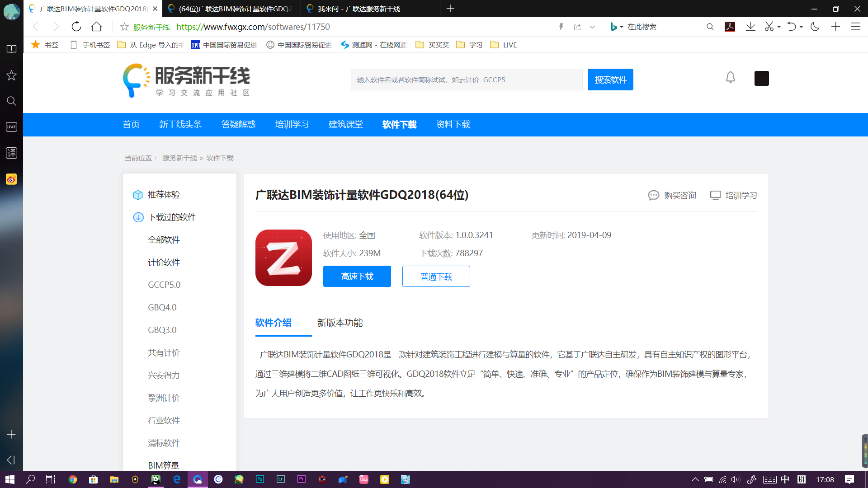This screenshot has width=868, height=488.
Task: Select GCCP5.0 in software list
Action: tap(164, 285)
